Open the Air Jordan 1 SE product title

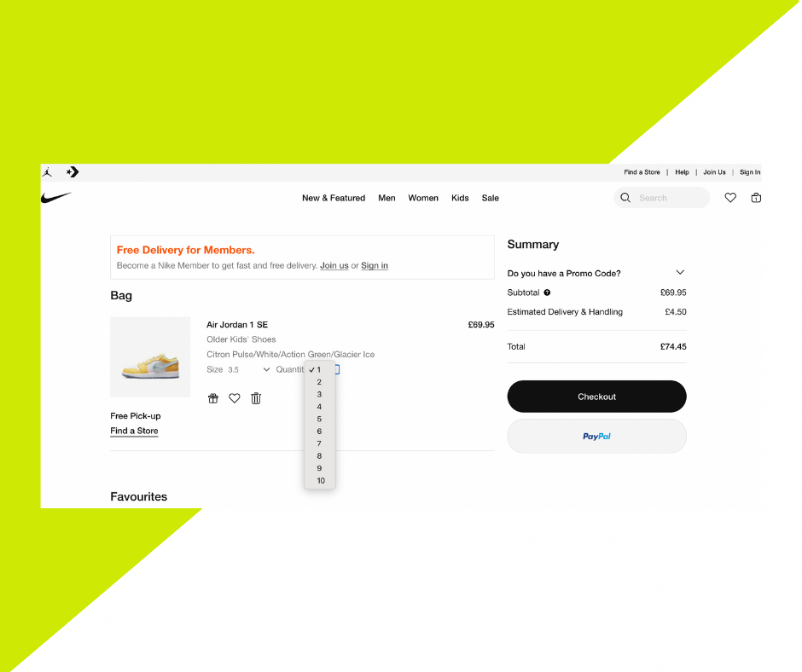[x=237, y=325]
